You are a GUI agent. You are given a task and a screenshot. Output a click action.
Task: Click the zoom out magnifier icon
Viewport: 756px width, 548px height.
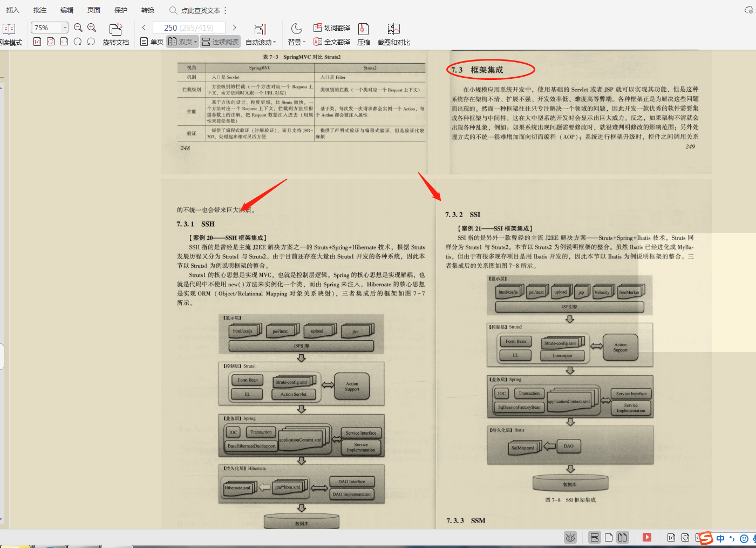pos(78,27)
